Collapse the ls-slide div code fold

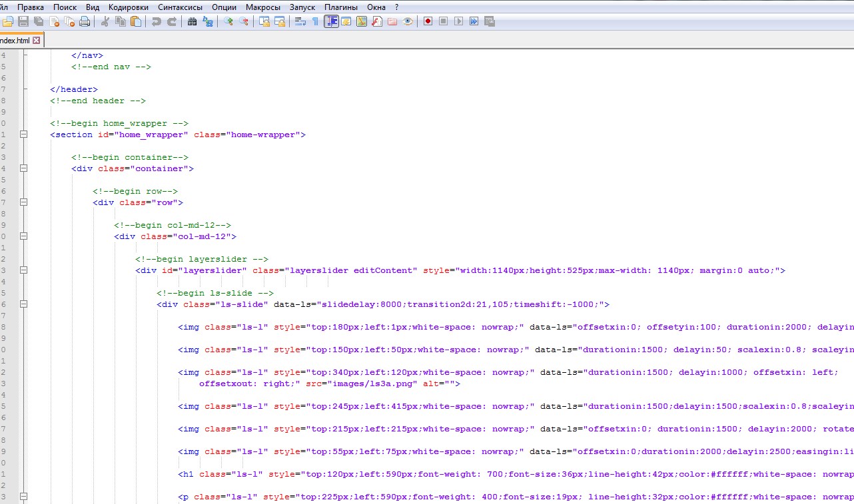coord(23,304)
